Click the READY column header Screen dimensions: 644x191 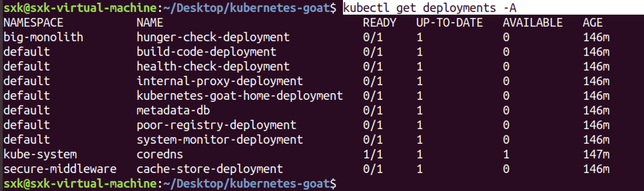tap(380, 22)
